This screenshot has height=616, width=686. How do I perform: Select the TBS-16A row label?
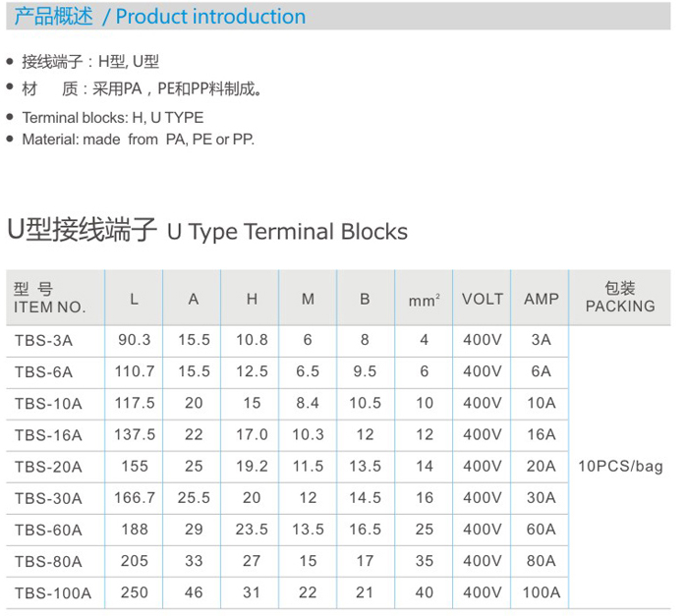tap(47, 435)
